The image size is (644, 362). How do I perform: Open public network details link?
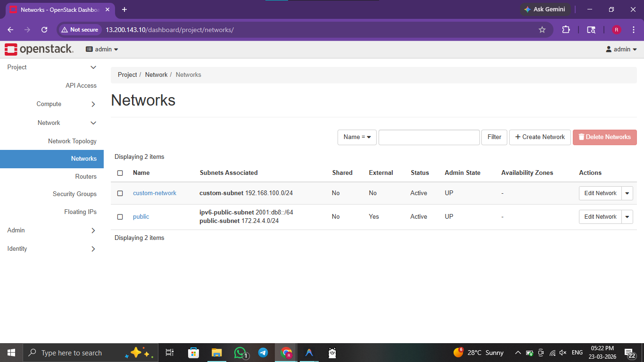click(x=141, y=217)
